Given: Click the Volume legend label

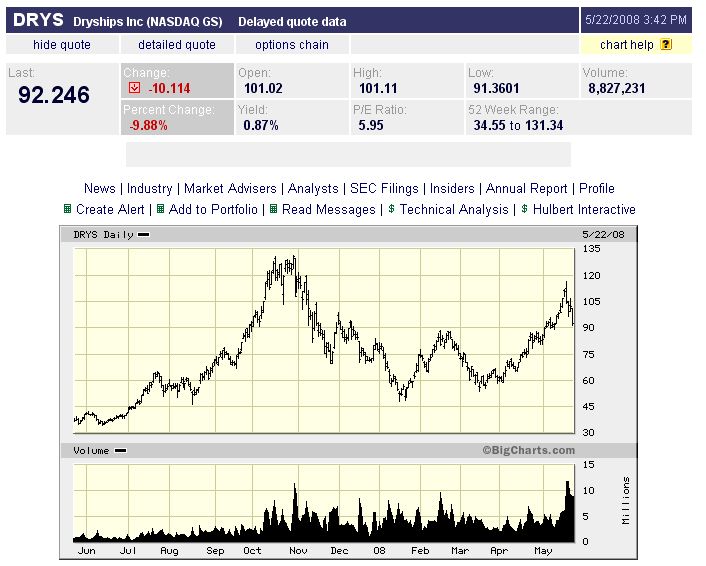Looking at the screenshot, I should (x=100, y=450).
